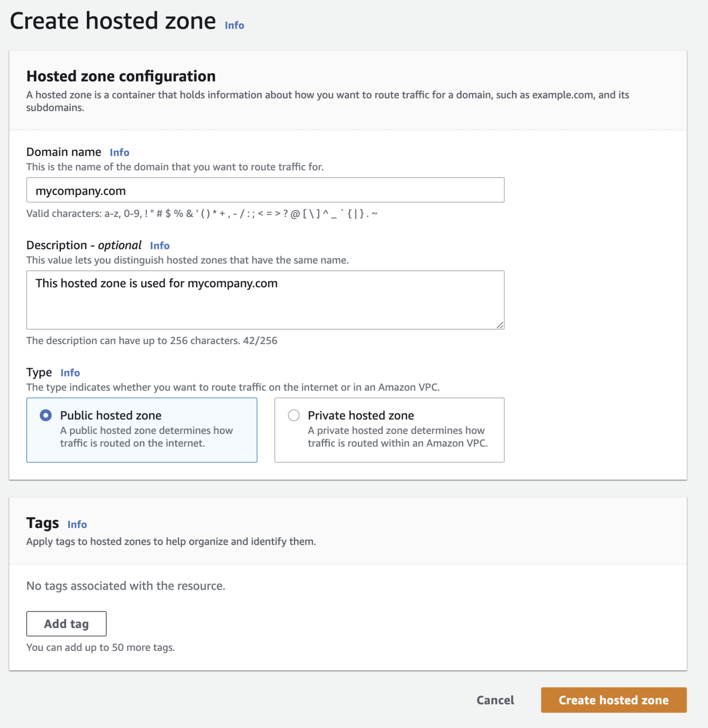Click "You can add up to 50 more tags."

pyautogui.click(x=101, y=647)
